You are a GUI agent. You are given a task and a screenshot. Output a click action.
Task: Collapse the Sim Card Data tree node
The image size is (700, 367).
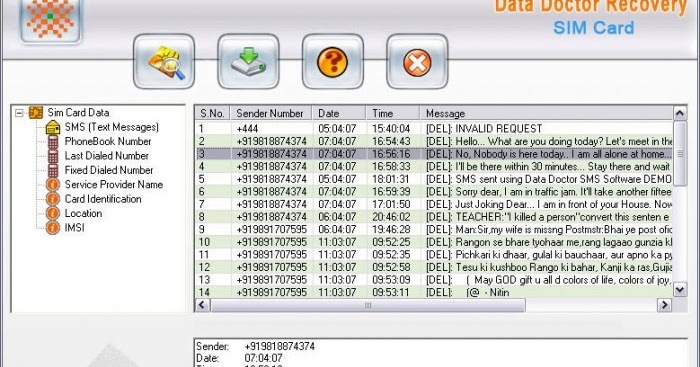click(19, 113)
